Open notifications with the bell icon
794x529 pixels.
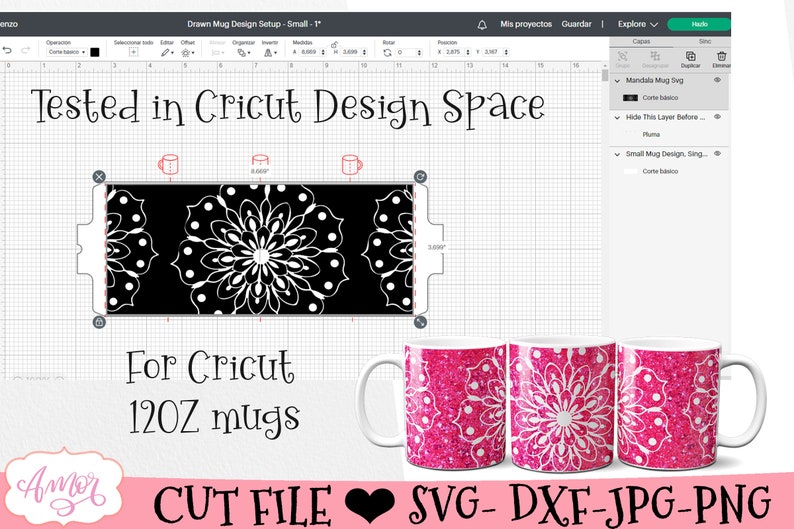click(x=482, y=24)
